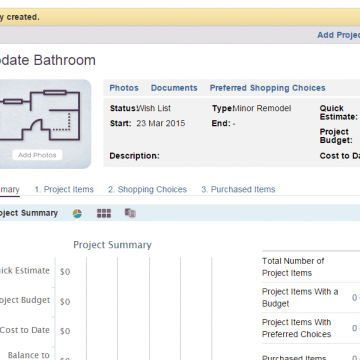Viewport: 360px width, 360px height.
Task: Click the Wish List status value
Action: tap(154, 108)
